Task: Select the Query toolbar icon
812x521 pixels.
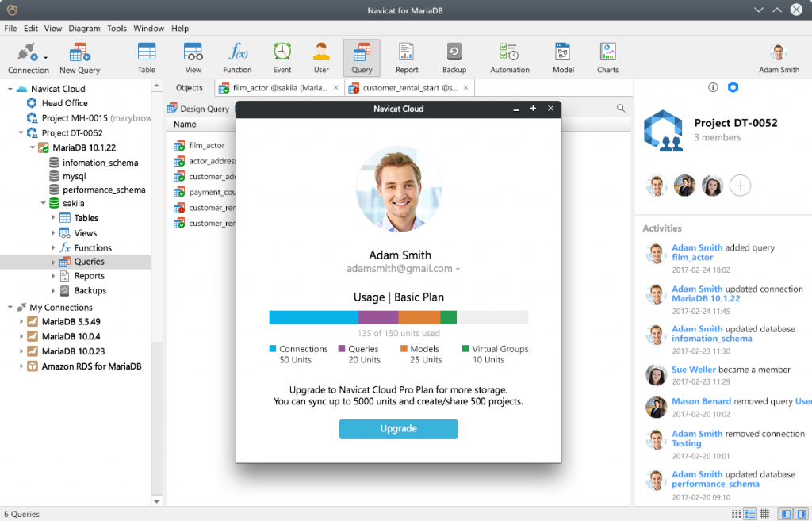Action: tap(362, 57)
